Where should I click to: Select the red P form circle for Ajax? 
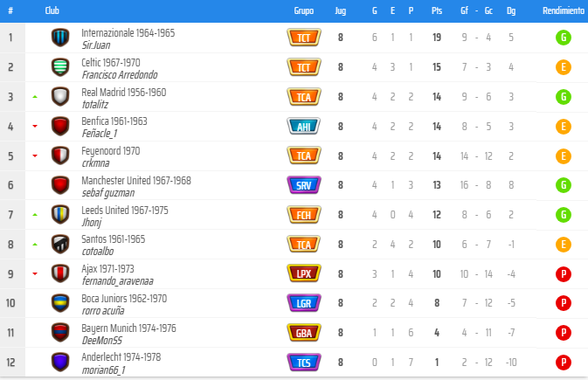coord(564,273)
